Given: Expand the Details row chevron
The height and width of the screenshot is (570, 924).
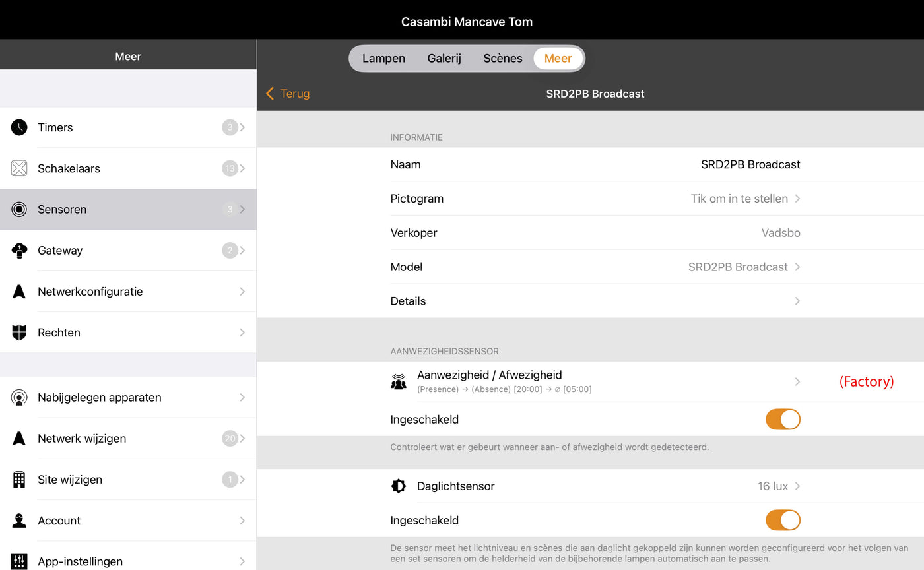Looking at the screenshot, I should tap(797, 301).
